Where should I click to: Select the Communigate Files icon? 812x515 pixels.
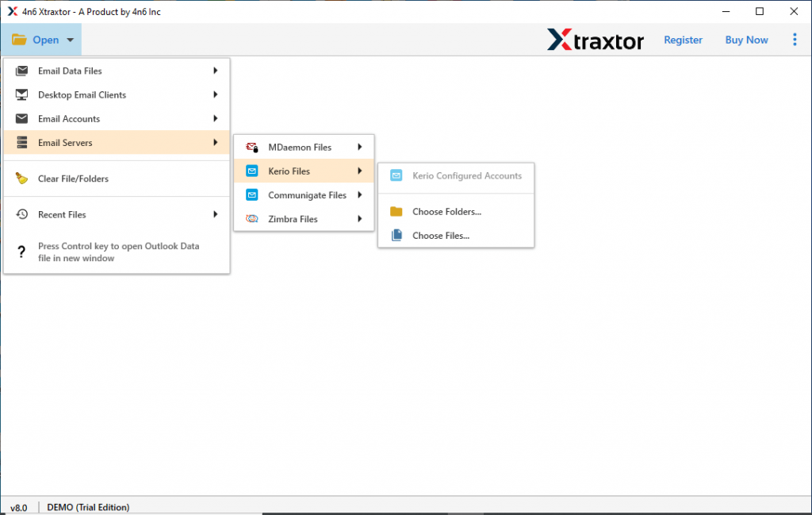pos(254,194)
